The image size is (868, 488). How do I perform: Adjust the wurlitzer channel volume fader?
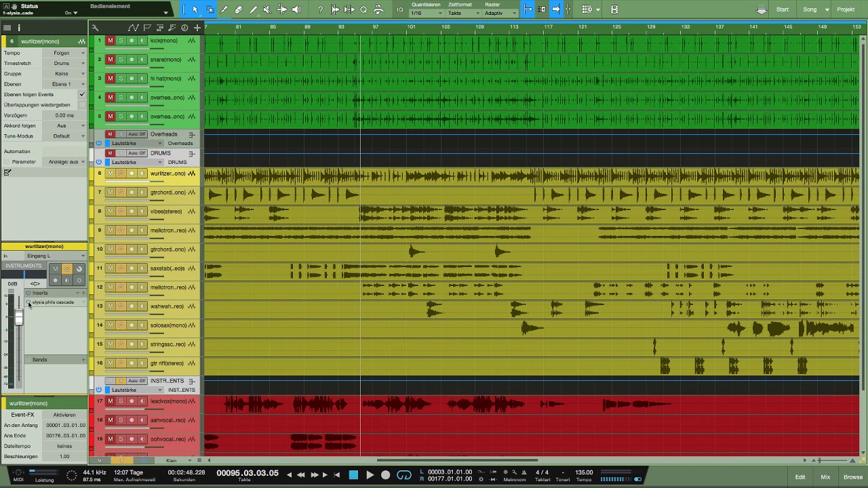pyautogui.click(x=19, y=319)
